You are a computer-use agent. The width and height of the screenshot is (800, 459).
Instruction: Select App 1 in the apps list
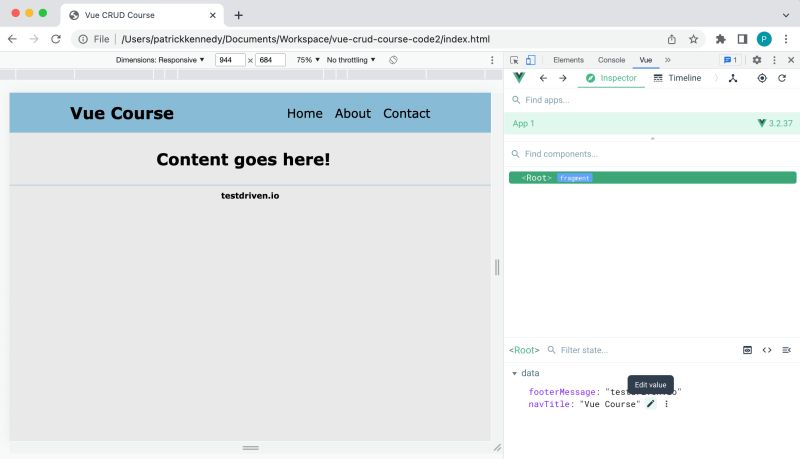pos(652,123)
